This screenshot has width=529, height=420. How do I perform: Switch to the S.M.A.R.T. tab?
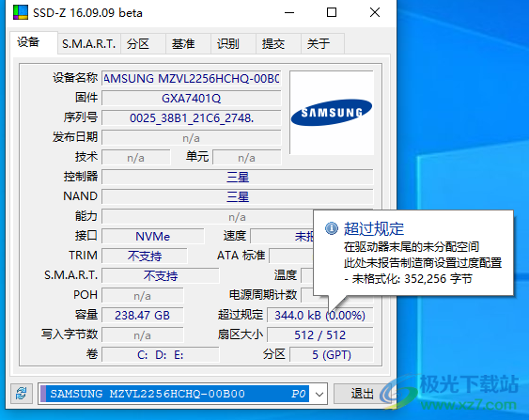pos(88,44)
